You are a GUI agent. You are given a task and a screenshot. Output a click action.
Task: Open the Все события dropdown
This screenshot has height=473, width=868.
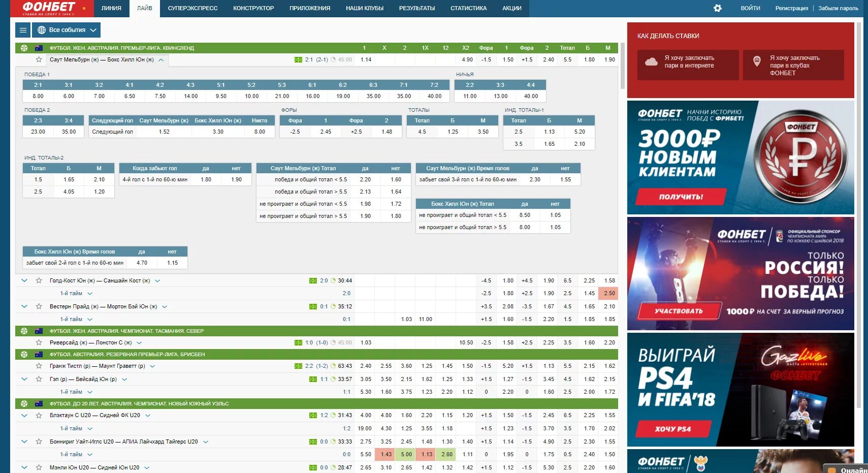67,30
